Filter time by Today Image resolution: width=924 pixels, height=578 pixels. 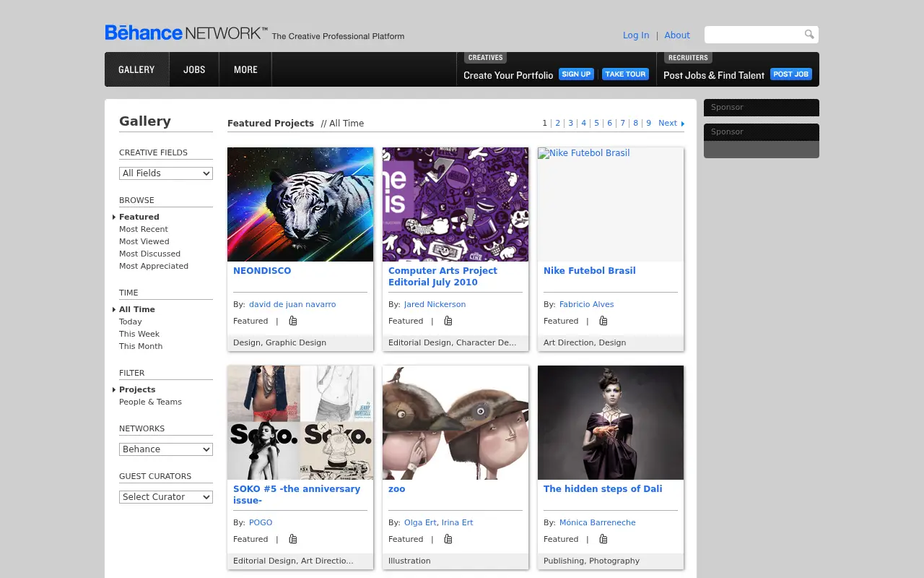point(131,322)
